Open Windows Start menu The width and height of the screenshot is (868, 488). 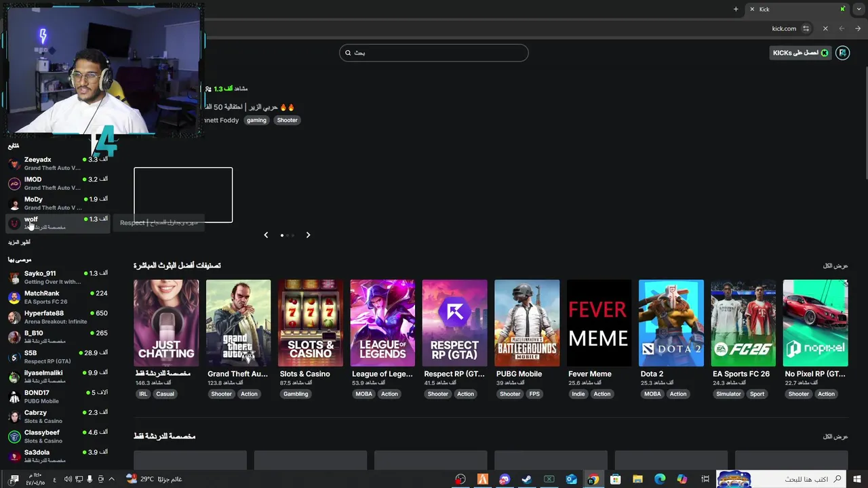tap(857, 479)
